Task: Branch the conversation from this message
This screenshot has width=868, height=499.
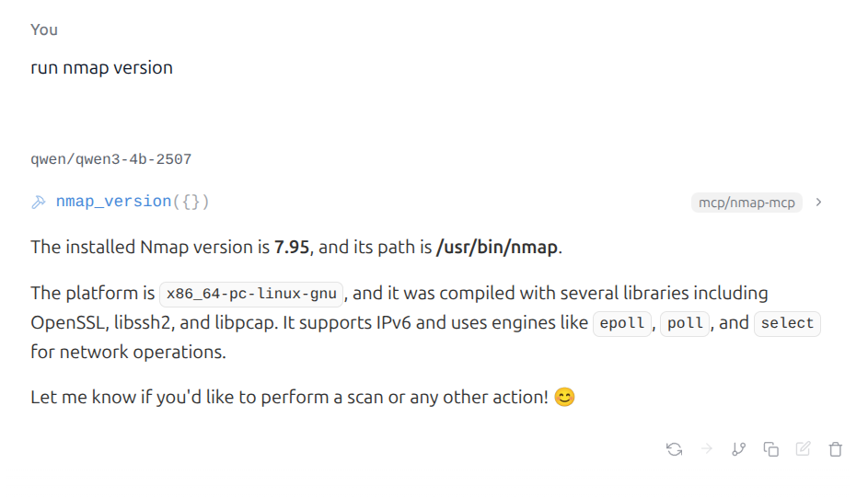Action: tap(738, 449)
